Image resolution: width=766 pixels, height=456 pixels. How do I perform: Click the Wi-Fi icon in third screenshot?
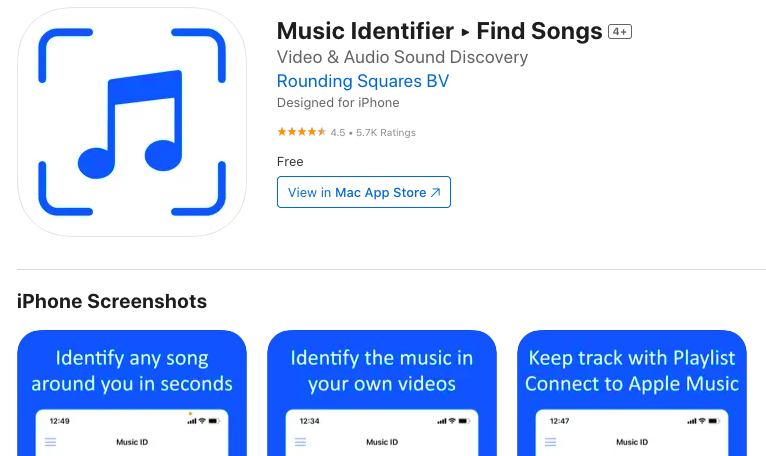702,421
